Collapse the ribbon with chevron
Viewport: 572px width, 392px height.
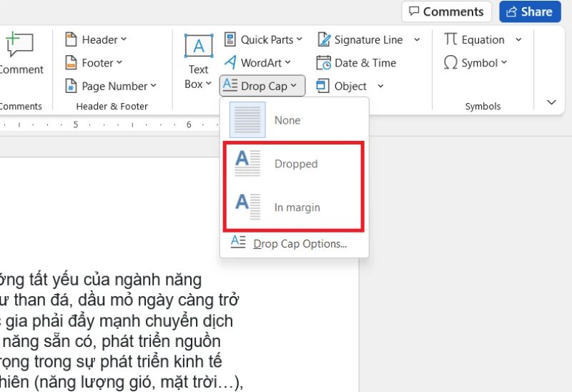coord(551,102)
